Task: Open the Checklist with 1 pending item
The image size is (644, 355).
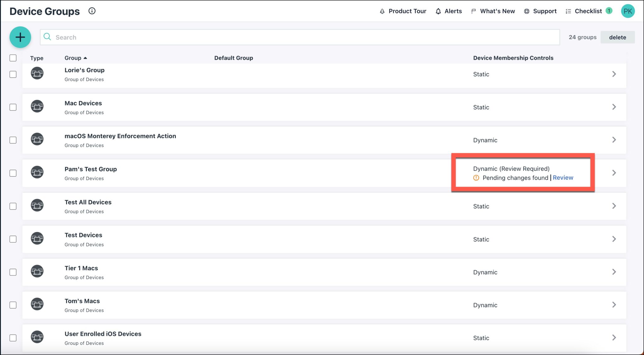Action: 588,11
